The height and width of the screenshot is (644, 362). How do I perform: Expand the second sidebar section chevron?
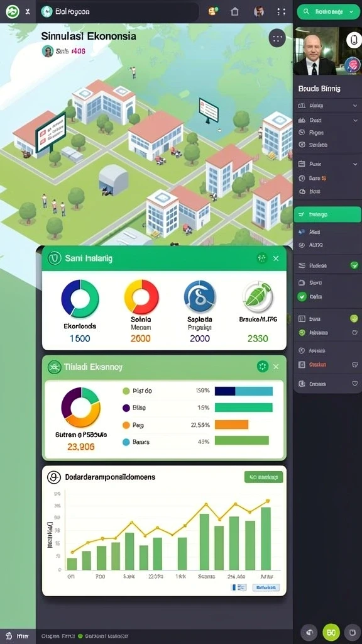pyautogui.click(x=354, y=121)
